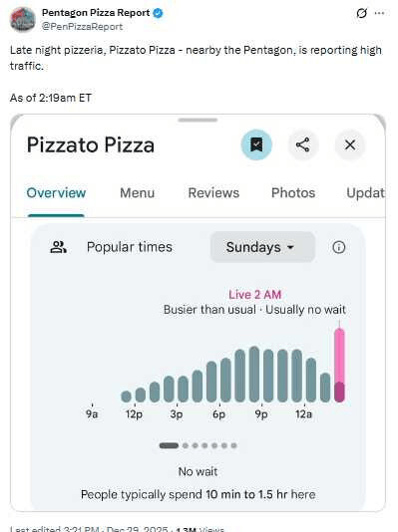Screen dimensions: 398x532
Task: Click the Pentagon Pizza Report account name
Action: [x=96, y=13]
